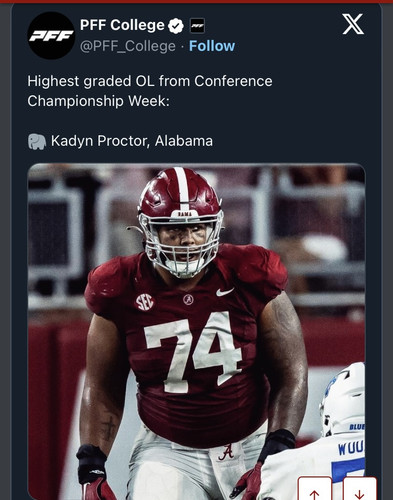Image resolution: width=393 pixels, height=500 pixels.
Task: Open the PFF round profile avatar
Action: [51, 36]
